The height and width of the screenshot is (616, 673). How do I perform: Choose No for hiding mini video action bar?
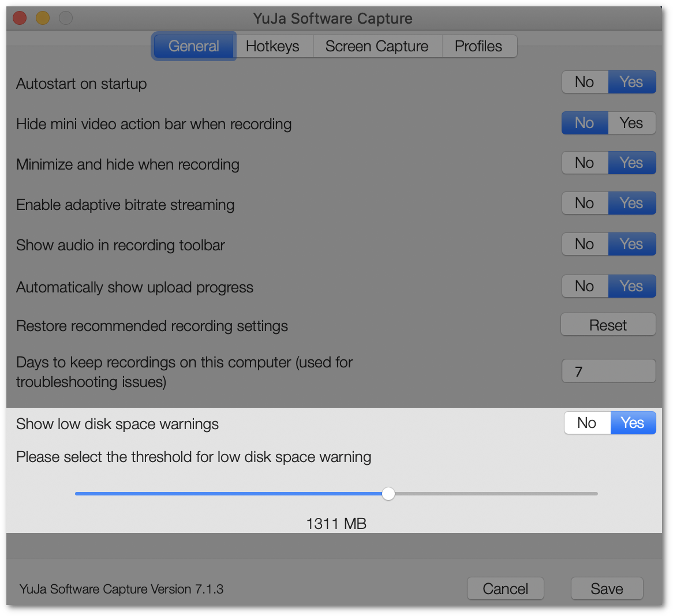(x=585, y=123)
